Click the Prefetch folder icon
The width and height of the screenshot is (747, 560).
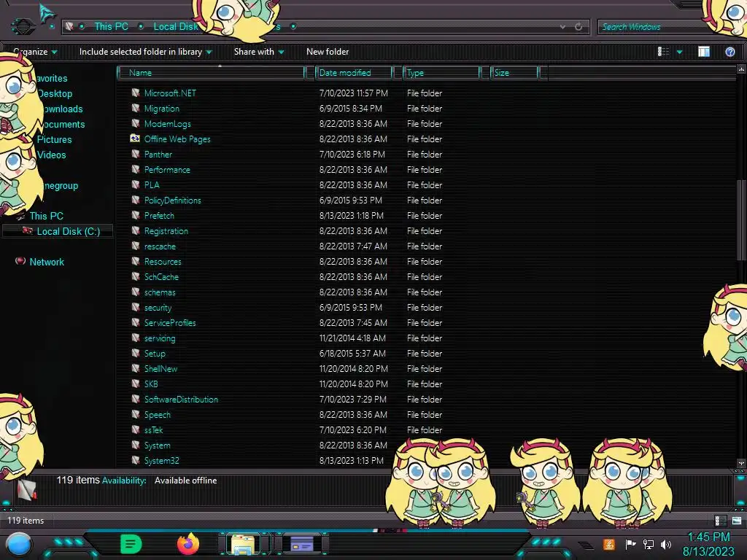click(x=135, y=215)
